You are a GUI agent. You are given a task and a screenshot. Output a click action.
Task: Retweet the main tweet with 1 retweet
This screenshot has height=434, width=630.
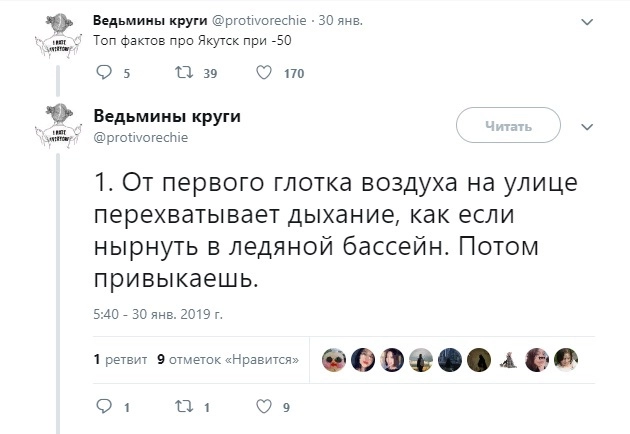181,407
